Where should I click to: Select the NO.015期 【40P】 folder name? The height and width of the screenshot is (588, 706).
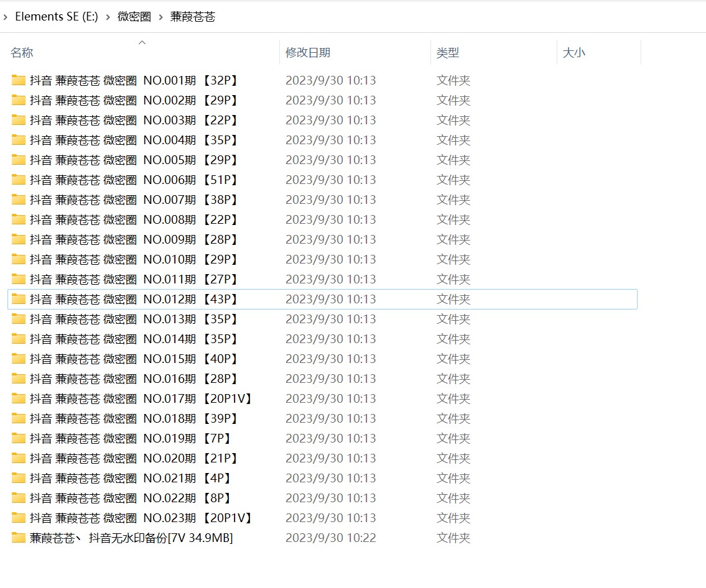[x=134, y=359]
